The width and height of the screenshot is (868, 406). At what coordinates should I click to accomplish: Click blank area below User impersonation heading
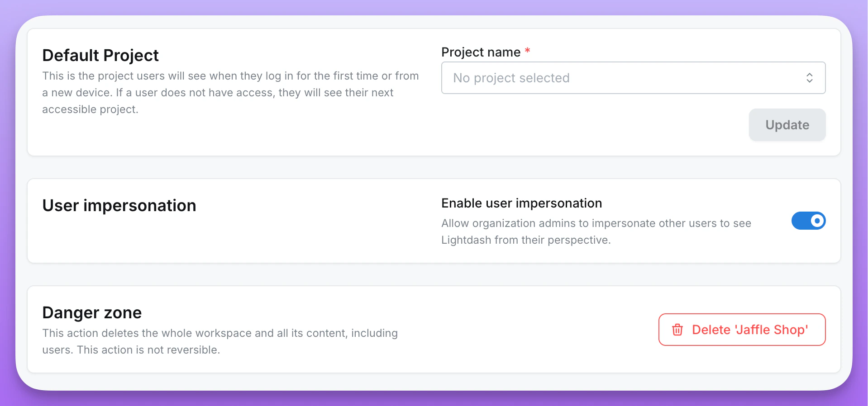(181, 240)
